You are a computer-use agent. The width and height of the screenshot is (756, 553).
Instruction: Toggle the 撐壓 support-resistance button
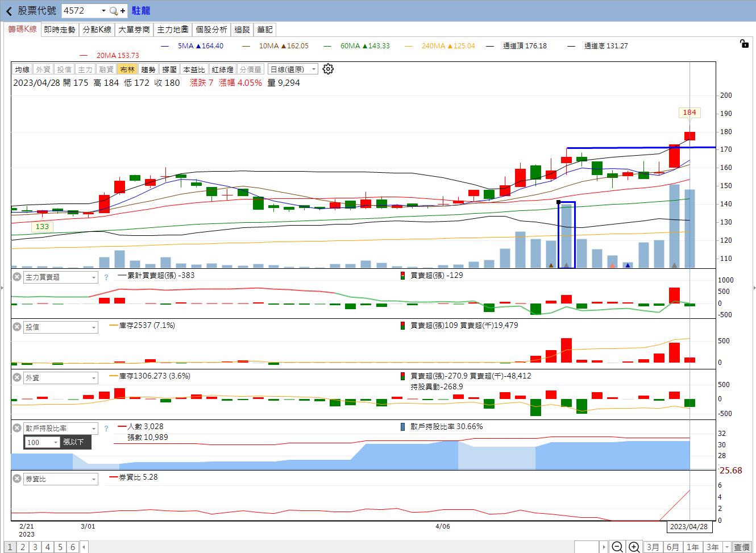click(x=169, y=69)
